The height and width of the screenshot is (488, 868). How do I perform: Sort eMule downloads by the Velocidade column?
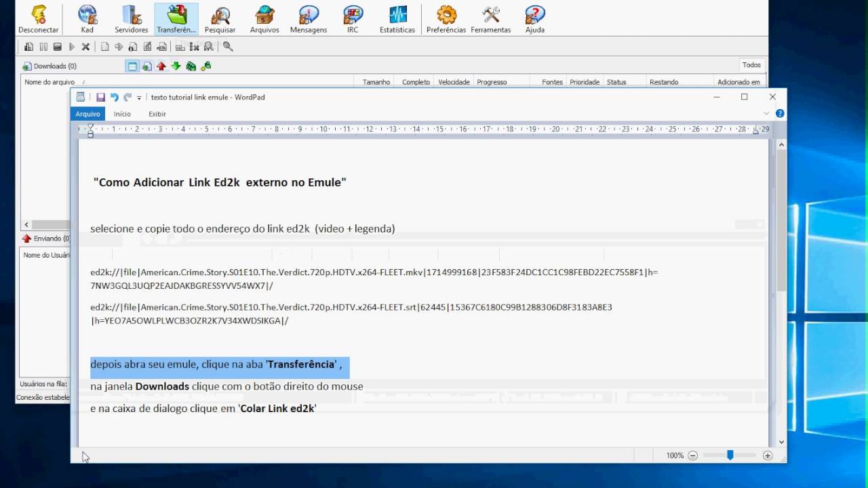click(x=454, y=82)
